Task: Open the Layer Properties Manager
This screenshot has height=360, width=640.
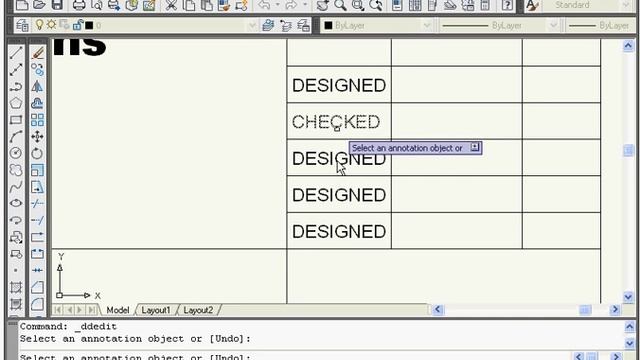Action: (x=22, y=26)
